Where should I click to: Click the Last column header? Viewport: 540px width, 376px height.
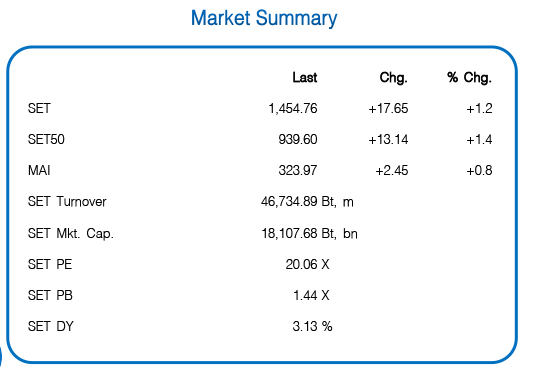305,77
